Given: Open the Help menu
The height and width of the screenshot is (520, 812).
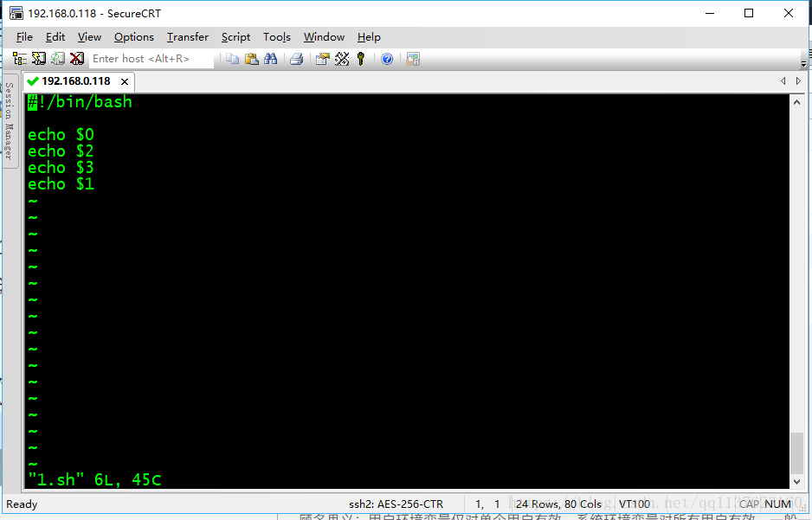Looking at the screenshot, I should pos(369,37).
